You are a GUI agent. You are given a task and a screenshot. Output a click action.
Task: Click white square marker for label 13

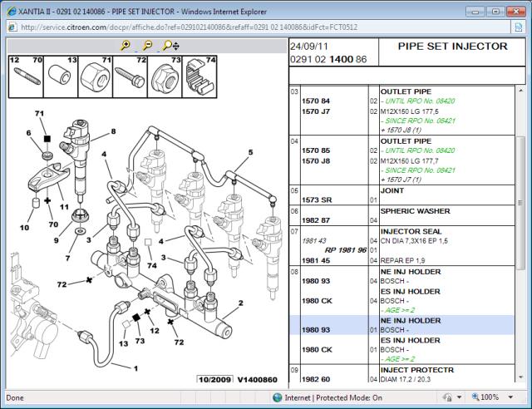coord(126,324)
